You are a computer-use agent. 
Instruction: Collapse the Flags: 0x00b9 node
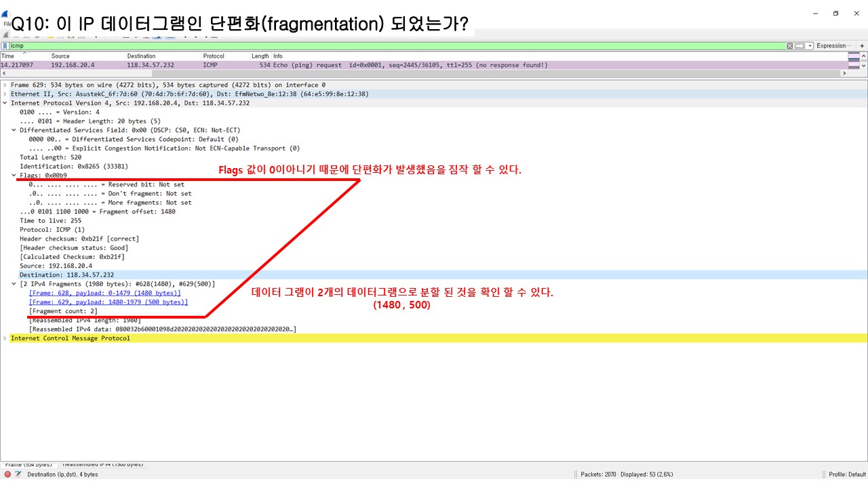click(14, 176)
